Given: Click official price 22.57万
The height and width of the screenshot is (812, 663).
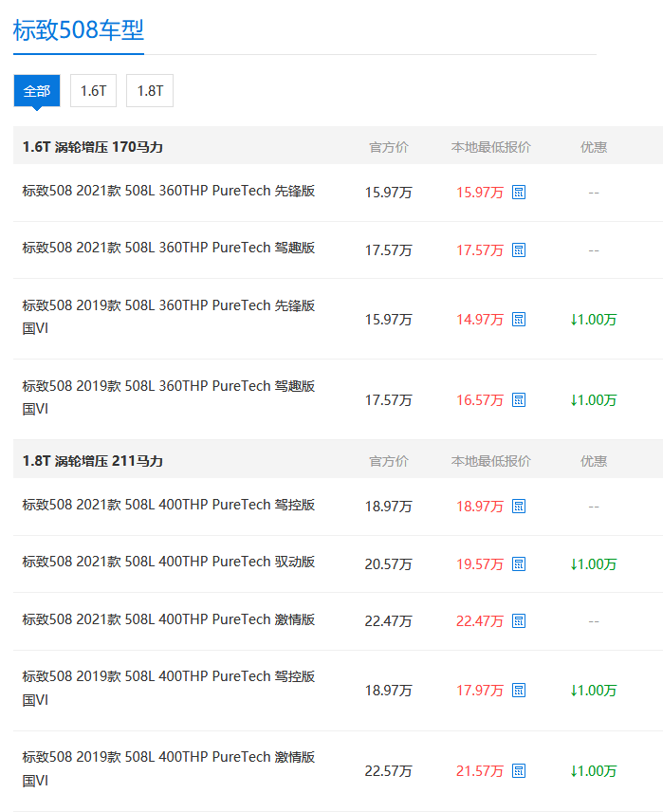Looking at the screenshot, I should coord(389,771).
